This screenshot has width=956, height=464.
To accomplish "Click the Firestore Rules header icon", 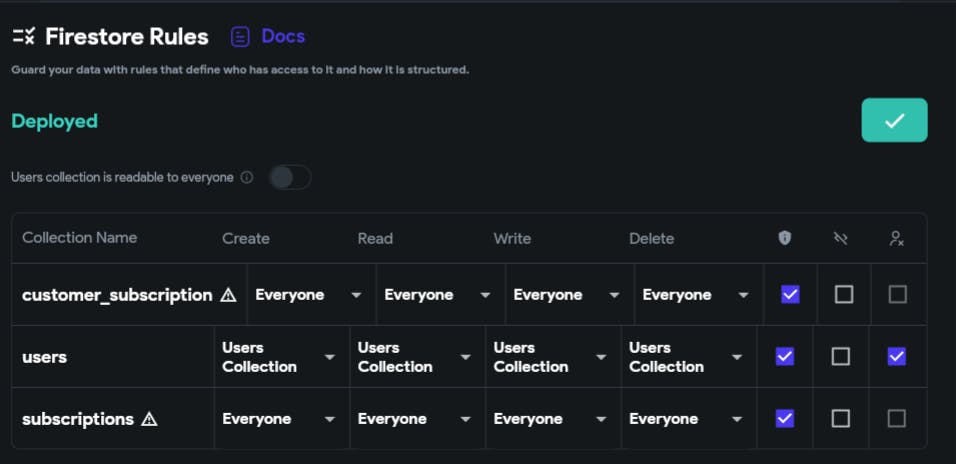I will [x=23, y=37].
